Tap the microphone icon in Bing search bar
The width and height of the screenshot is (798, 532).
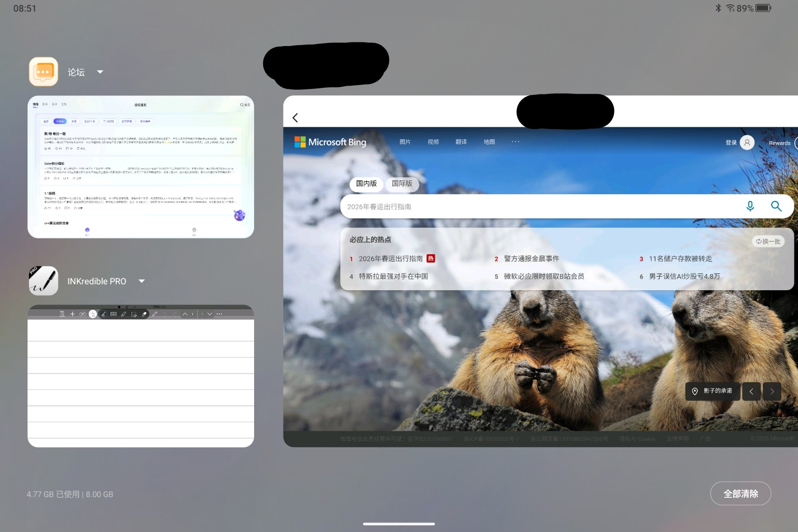tap(750, 206)
